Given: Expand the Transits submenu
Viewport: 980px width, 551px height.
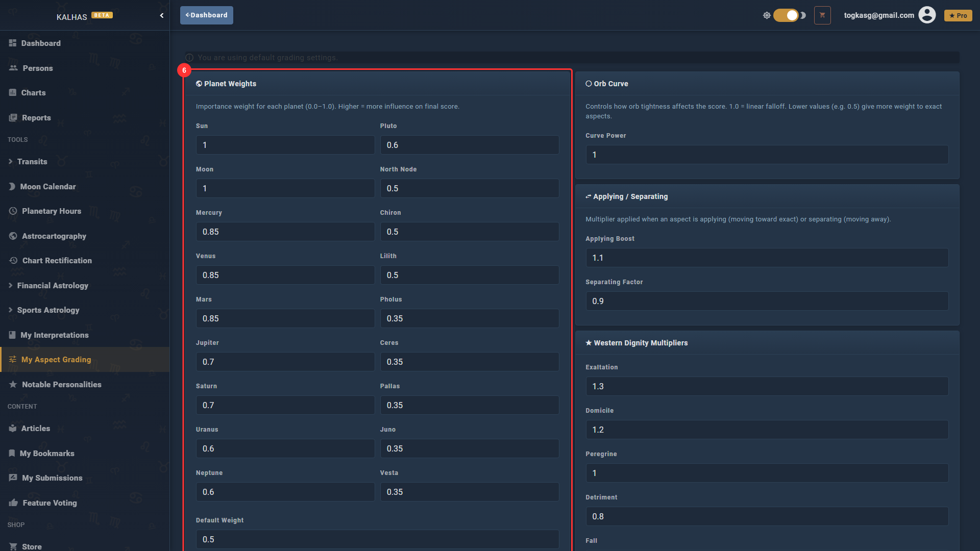Looking at the screenshot, I should [32, 162].
